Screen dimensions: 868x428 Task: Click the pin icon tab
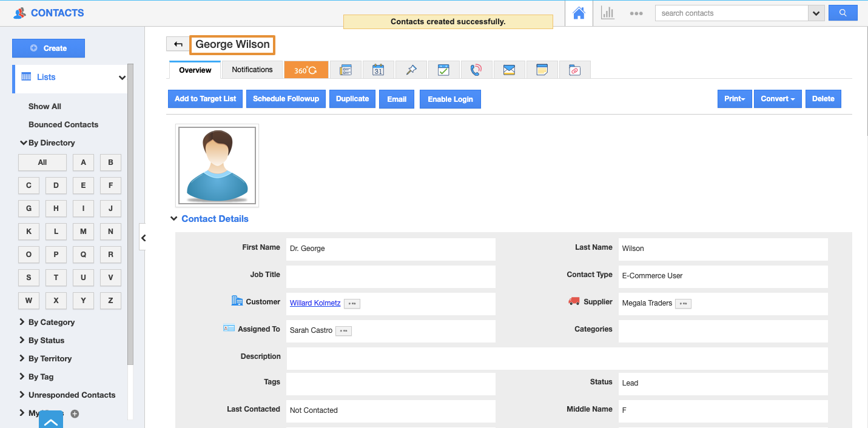pos(411,70)
